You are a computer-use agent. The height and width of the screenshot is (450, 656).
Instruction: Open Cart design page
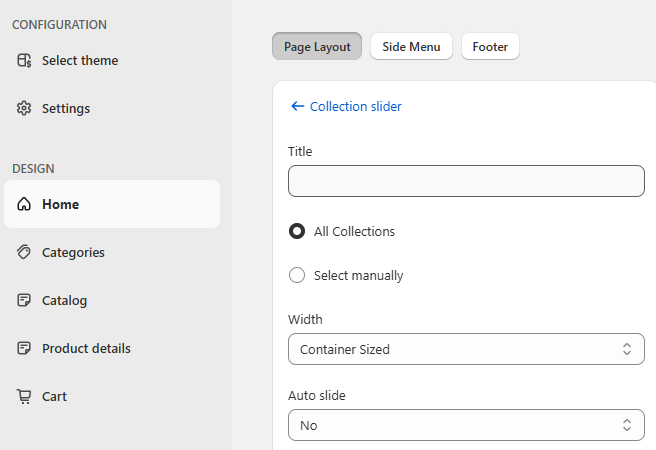pos(112,396)
